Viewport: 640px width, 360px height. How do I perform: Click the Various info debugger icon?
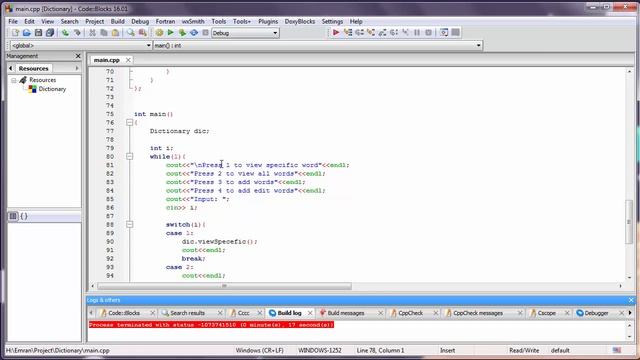pyautogui.click(x=456, y=32)
